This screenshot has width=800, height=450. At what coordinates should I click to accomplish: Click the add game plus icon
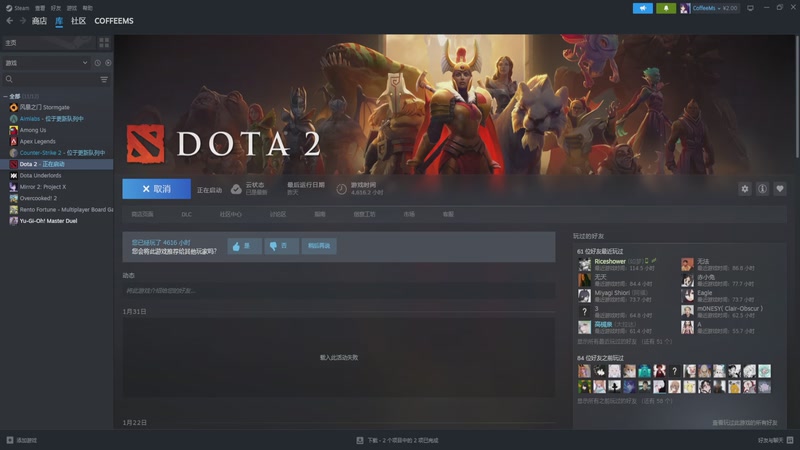tap(10, 440)
